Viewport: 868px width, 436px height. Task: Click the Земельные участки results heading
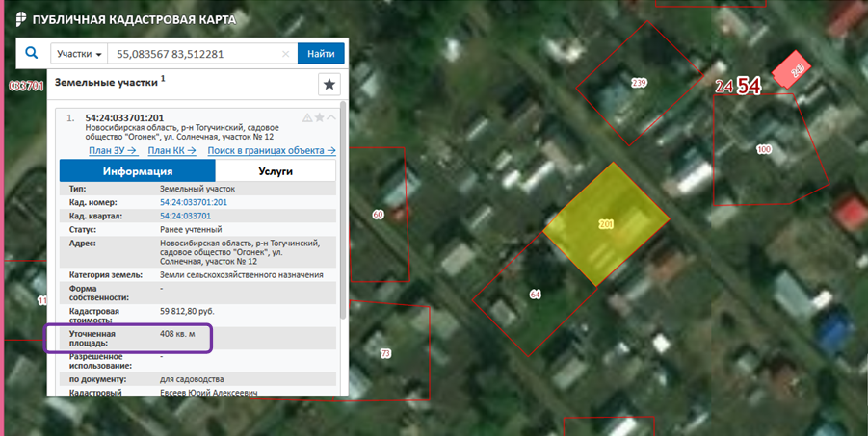[106, 83]
